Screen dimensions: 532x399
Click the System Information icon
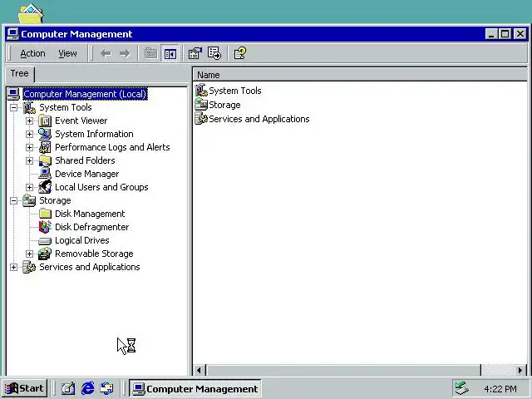[45, 134]
